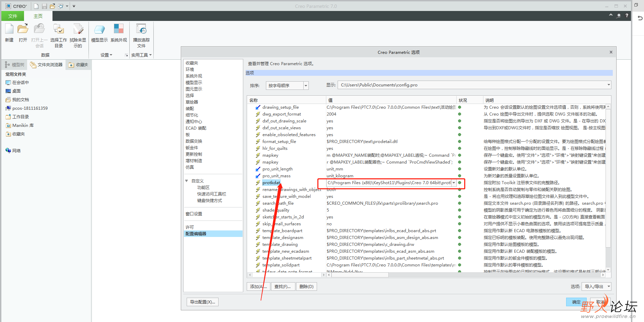This screenshot has height=322, width=644.
Task: Select 窗口设置 in the options list
Action: click(194, 214)
